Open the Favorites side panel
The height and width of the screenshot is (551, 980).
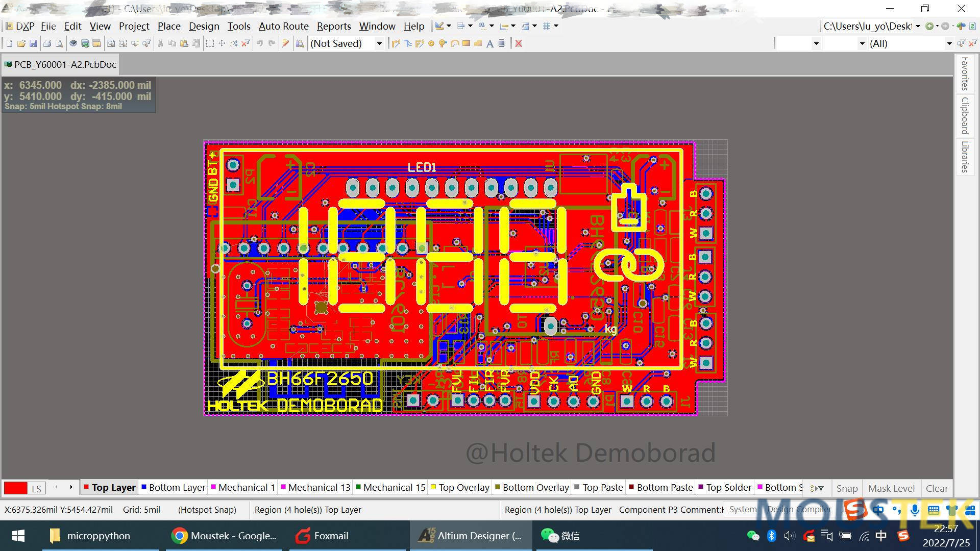964,74
